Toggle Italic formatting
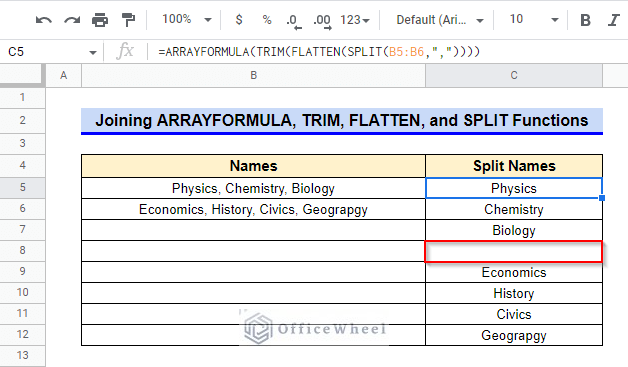The image size is (628, 367). click(614, 20)
